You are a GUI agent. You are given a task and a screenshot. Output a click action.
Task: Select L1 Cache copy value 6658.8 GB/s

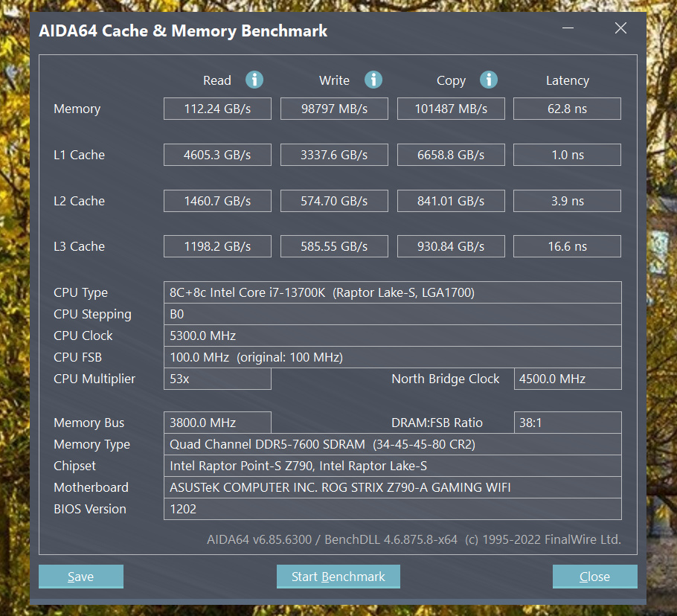pos(451,155)
